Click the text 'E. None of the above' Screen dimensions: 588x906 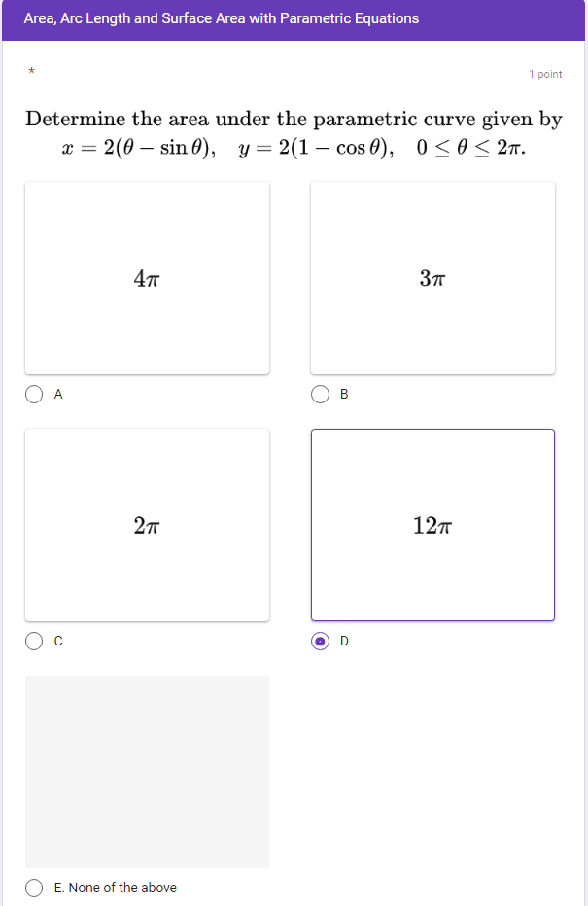coord(115,888)
